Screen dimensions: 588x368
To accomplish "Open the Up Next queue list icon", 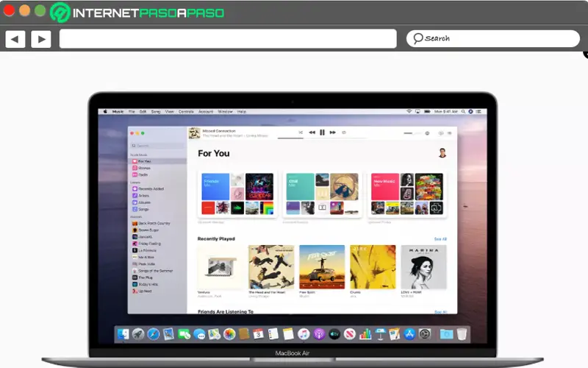I will point(450,133).
